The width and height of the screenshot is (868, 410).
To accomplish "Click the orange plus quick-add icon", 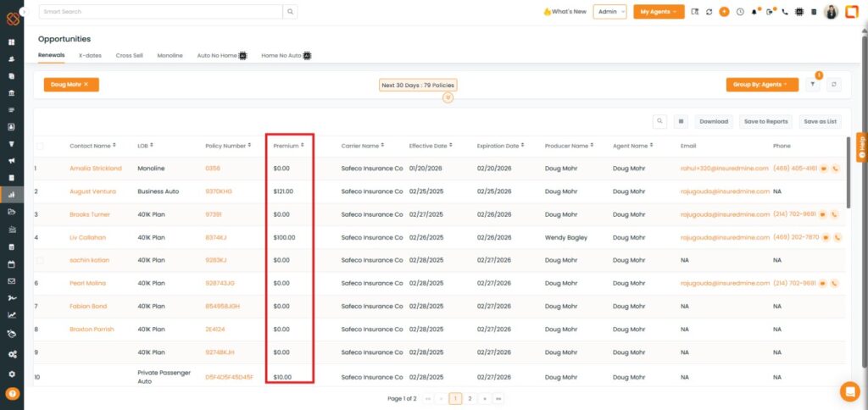I will [x=724, y=12].
